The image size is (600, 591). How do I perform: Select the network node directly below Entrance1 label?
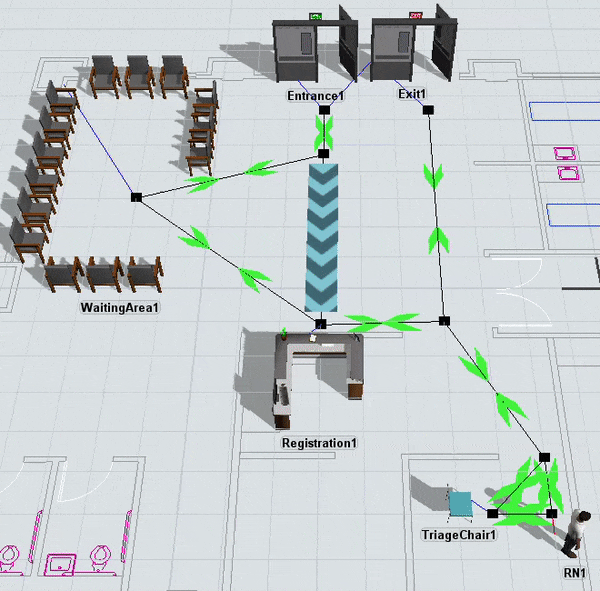coord(323,110)
